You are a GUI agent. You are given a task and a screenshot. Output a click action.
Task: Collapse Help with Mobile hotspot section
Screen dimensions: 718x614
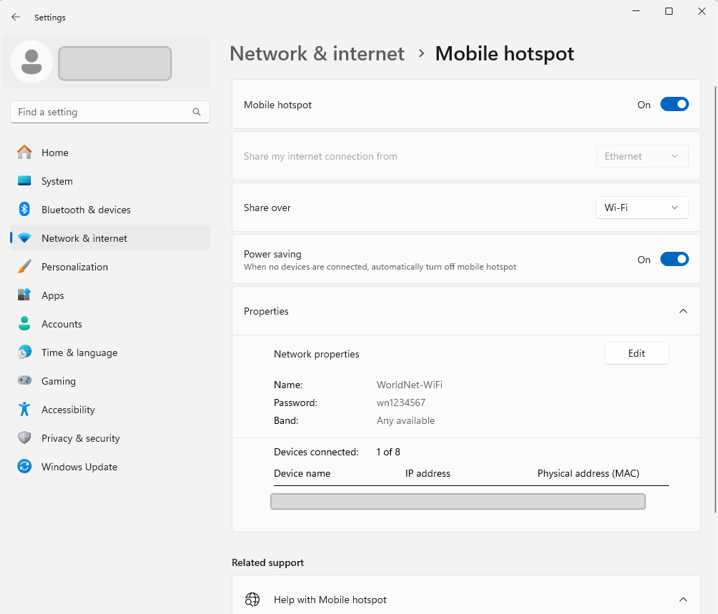683,600
